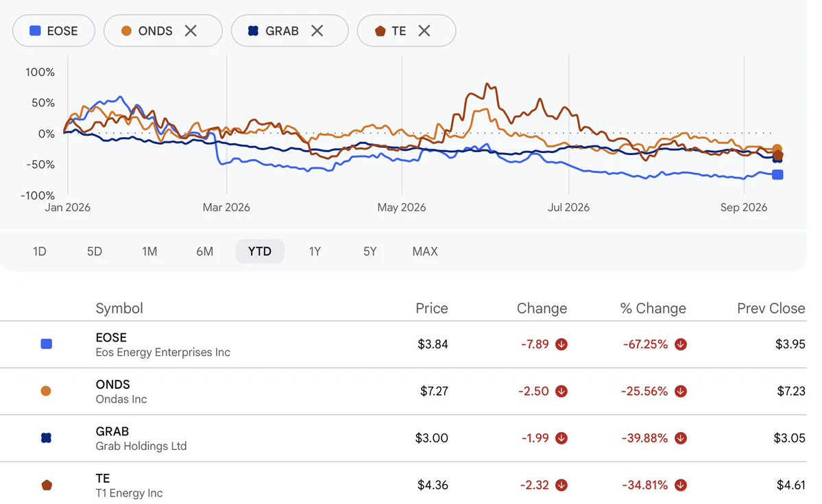Click the down arrow icon beside -25.56%
Screen dimensions: 822x504
coord(681,392)
